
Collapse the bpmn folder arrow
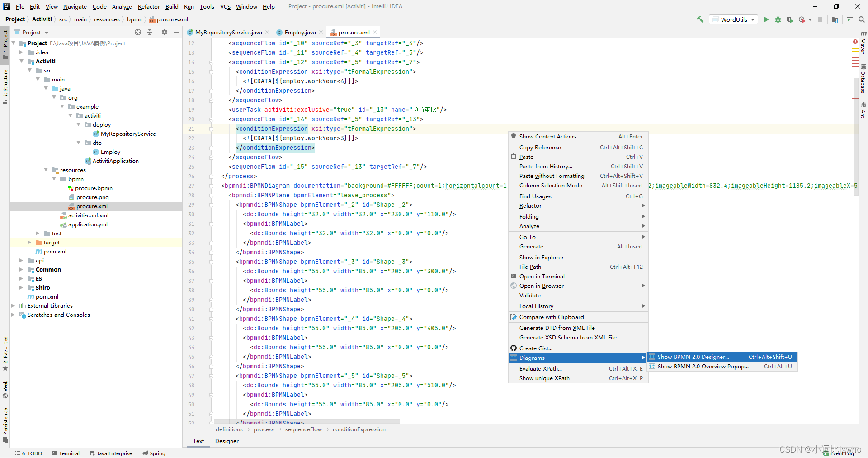(54, 179)
